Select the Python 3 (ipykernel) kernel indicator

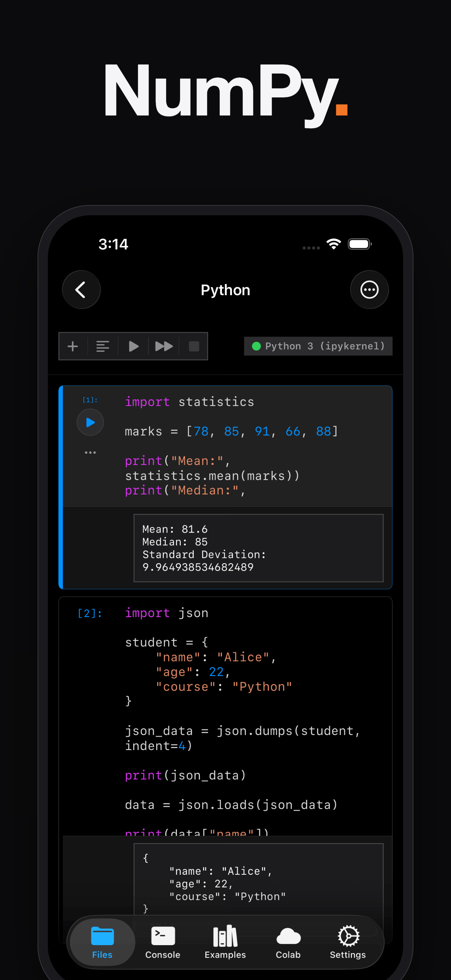click(x=318, y=346)
